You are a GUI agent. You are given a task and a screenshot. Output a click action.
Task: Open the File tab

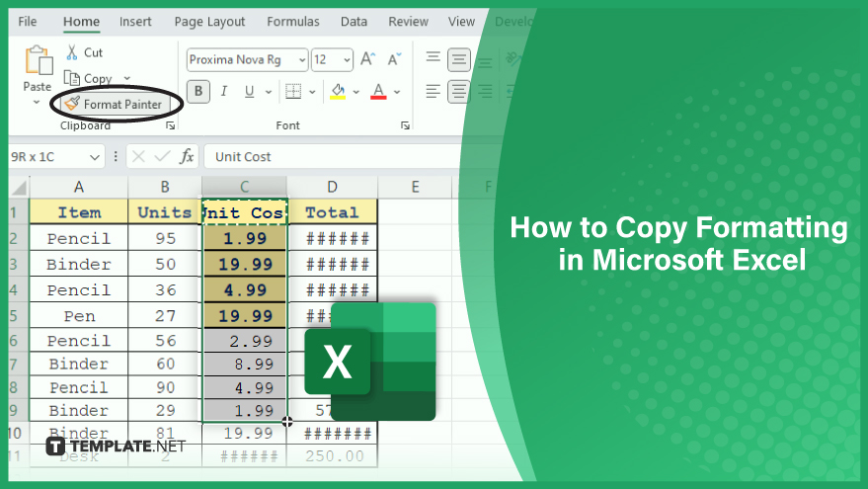click(27, 22)
